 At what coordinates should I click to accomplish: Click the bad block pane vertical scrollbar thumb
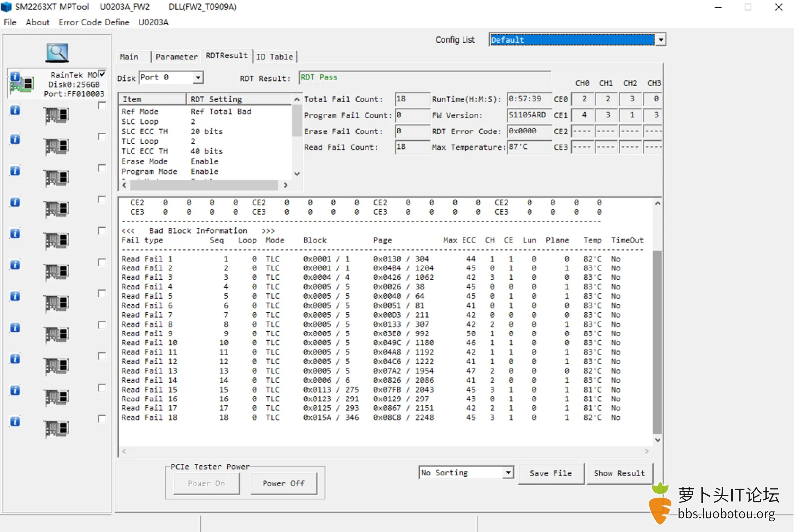pos(657,342)
